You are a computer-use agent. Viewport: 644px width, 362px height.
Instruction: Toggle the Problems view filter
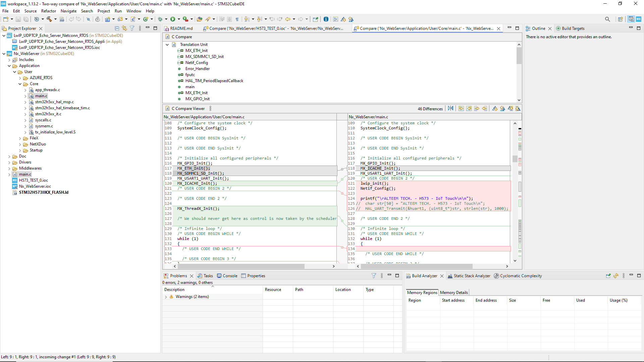point(374,276)
